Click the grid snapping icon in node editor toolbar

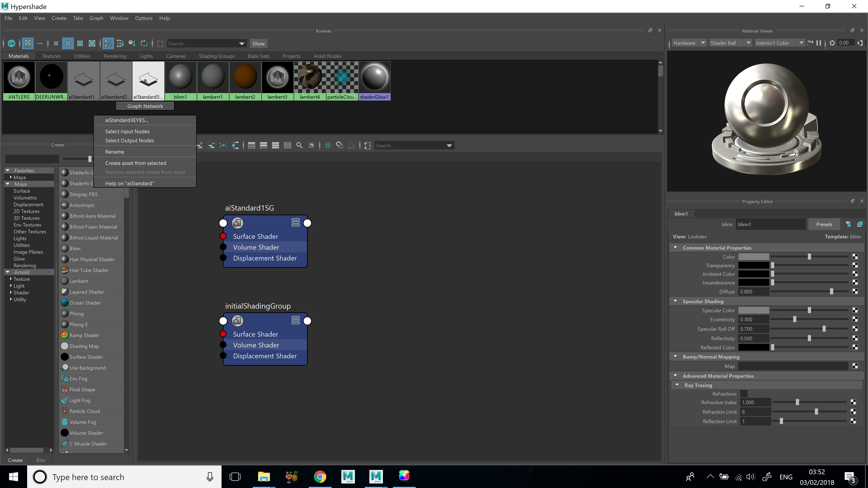tap(328, 145)
